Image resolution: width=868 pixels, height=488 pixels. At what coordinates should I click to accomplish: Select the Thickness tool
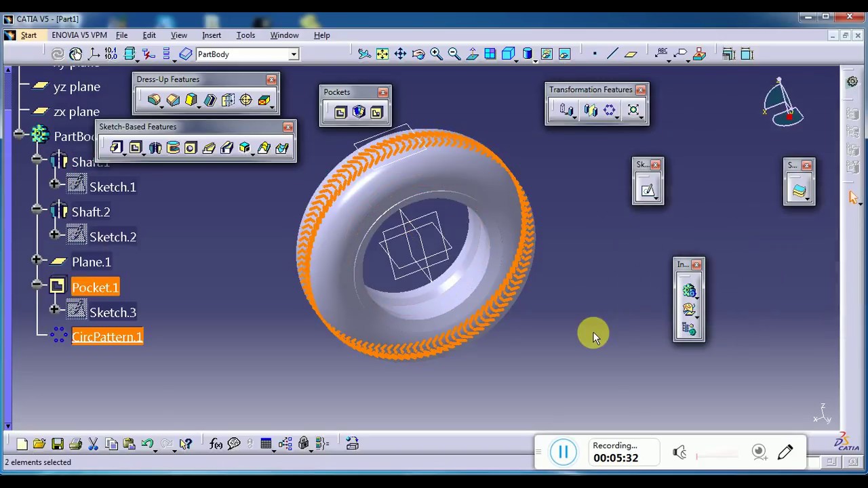[228, 100]
